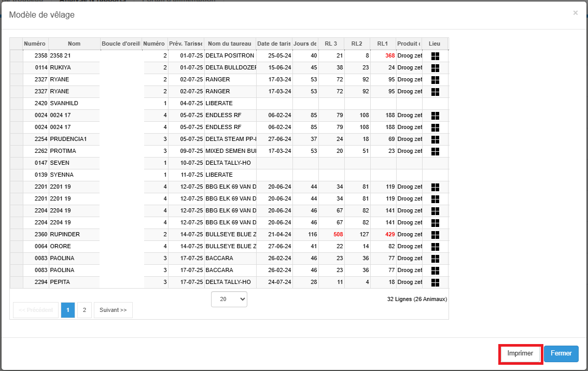
Task: Select the cell containing PROTIMA
Action: [74, 151]
